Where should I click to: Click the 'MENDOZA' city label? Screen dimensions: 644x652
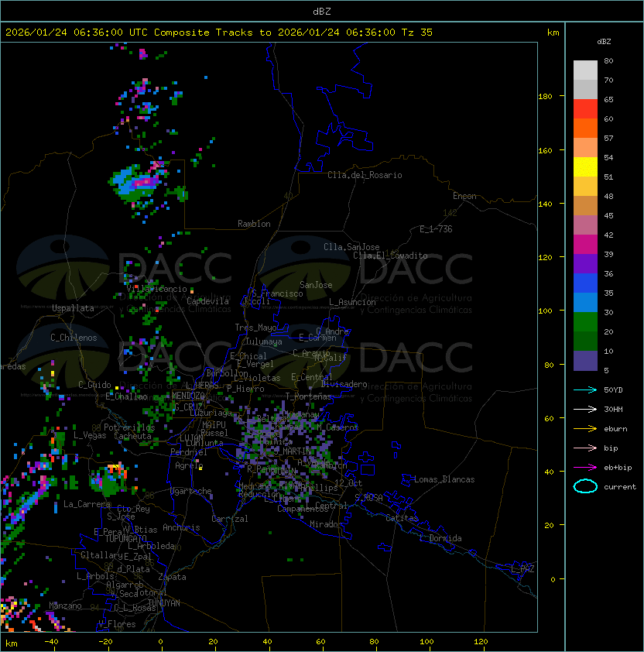tap(188, 396)
